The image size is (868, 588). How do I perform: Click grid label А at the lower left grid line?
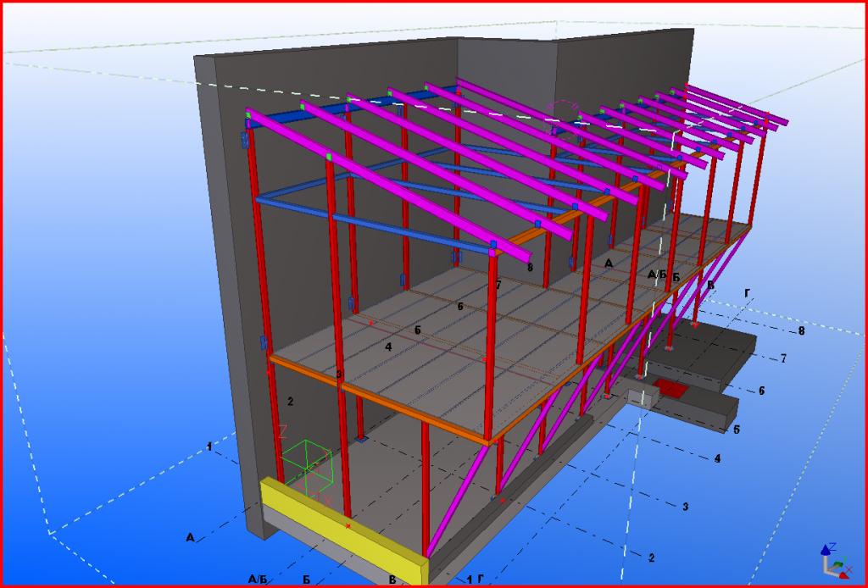[191, 537]
